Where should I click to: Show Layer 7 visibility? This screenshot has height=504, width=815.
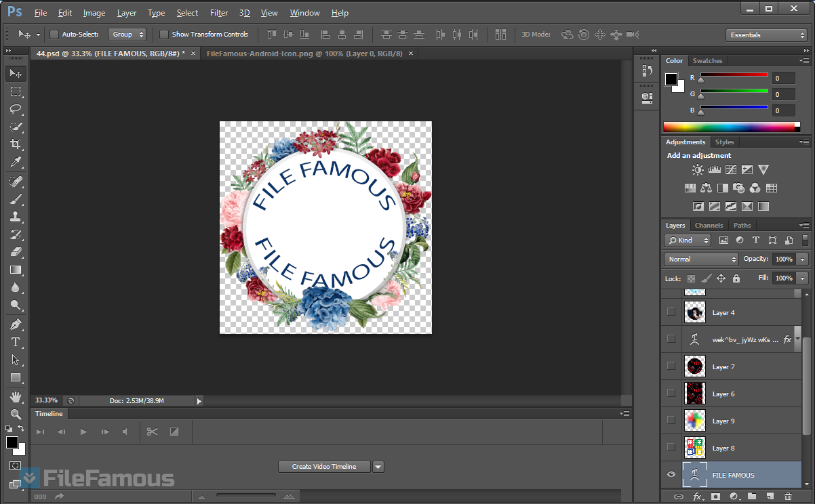pos(671,366)
